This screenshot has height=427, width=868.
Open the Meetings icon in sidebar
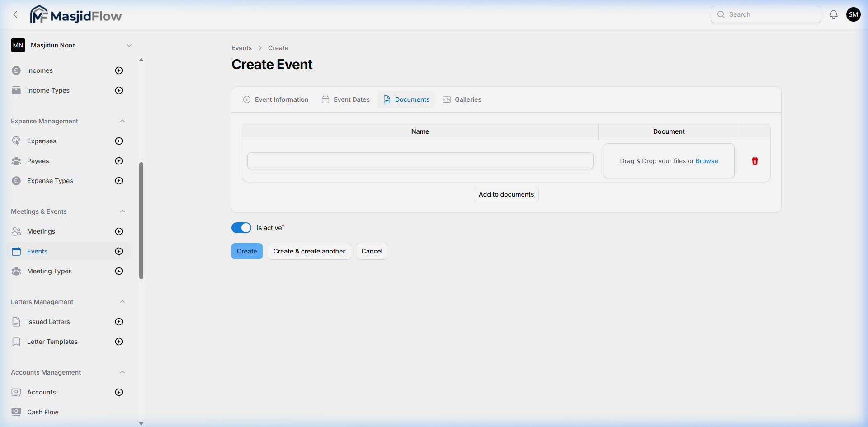coord(16,231)
